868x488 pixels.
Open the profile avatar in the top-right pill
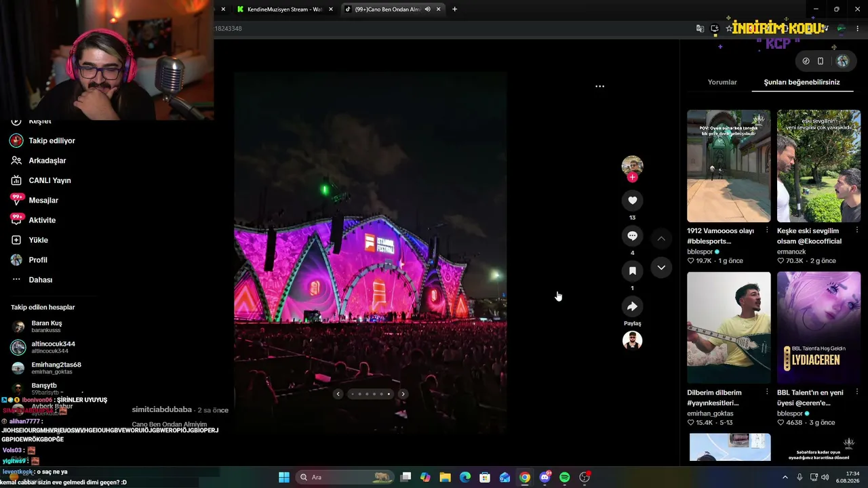842,61
